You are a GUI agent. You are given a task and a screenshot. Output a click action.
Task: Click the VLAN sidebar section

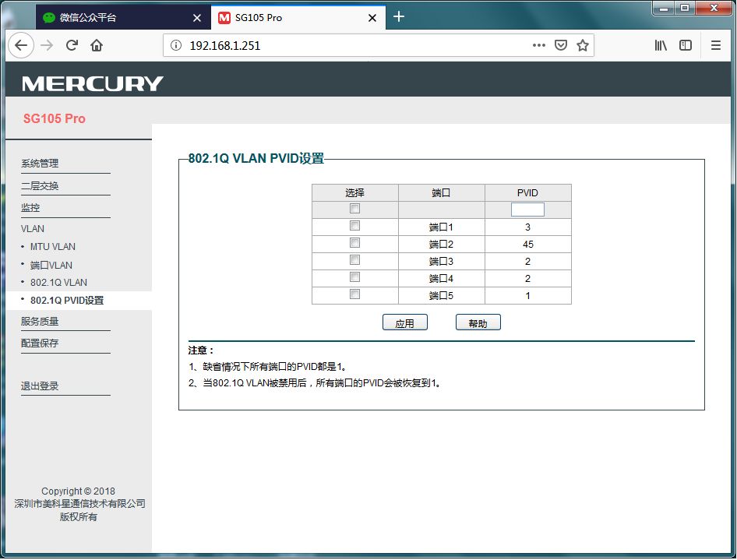click(x=33, y=229)
